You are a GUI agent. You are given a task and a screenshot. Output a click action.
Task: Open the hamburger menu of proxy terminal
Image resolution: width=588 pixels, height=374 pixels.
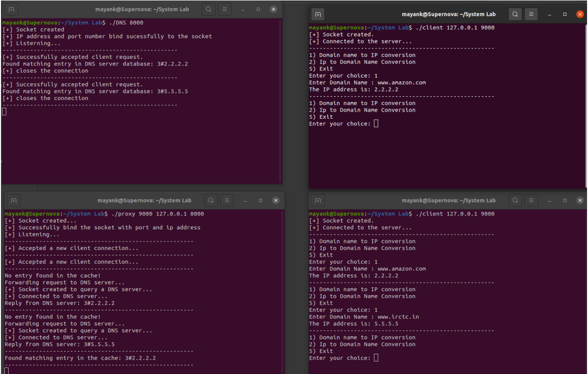point(227,200)
